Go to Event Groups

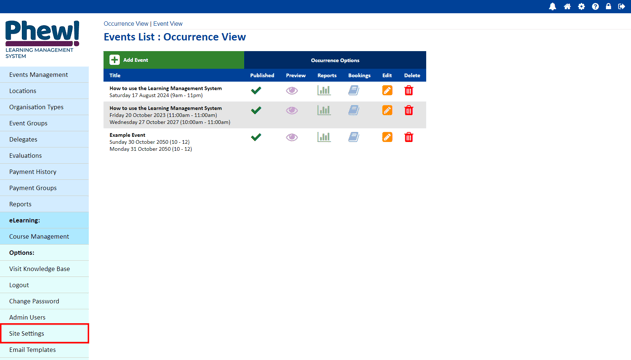coord(44,123)
